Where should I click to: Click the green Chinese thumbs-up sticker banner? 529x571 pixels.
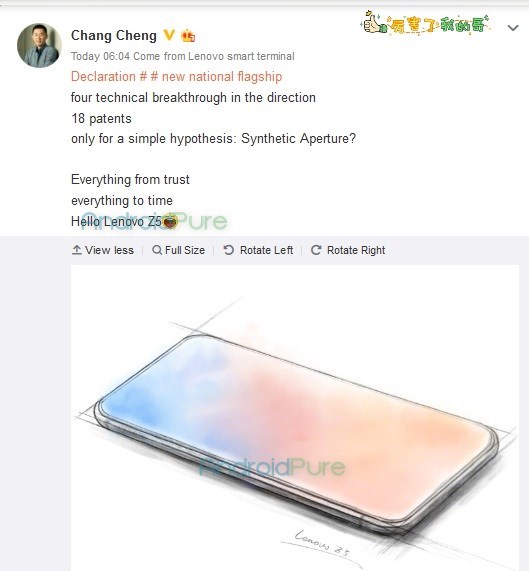[425, 23]
